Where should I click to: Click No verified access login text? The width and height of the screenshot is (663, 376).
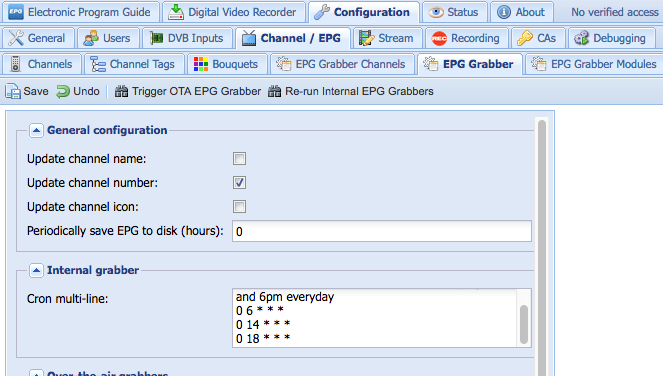615,12
